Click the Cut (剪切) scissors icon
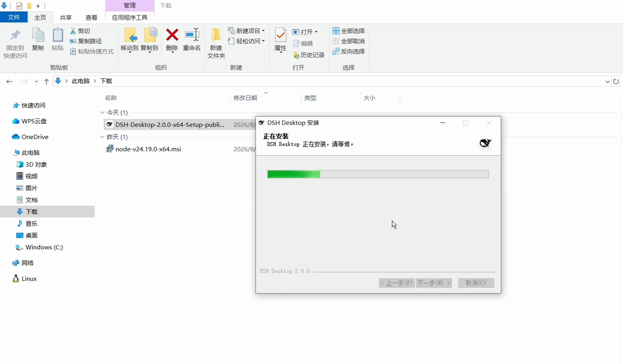 73,31
